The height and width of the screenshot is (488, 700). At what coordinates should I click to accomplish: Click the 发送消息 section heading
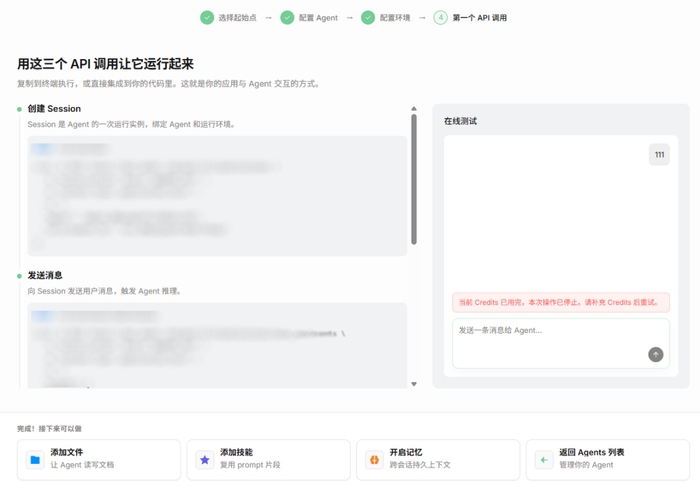[x=45, y=275]
